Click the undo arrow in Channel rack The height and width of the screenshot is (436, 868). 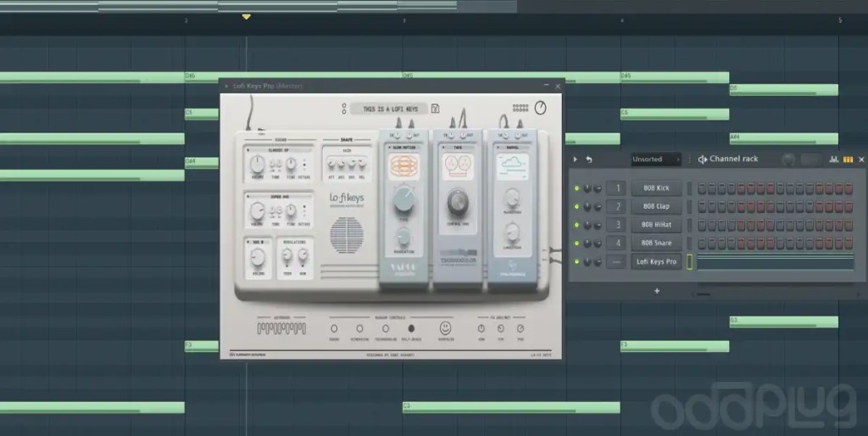click(x=589, y=159)
